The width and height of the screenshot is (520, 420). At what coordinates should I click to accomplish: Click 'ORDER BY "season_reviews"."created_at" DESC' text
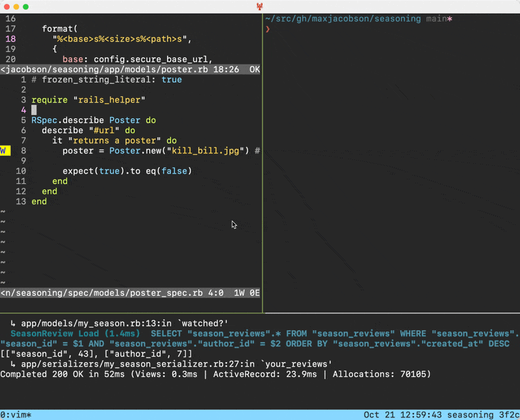pos(398,344)
